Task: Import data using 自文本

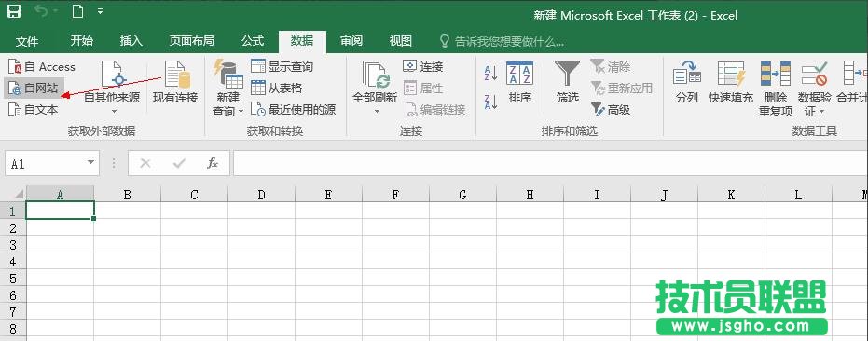Action: click(x=34, y=110)
